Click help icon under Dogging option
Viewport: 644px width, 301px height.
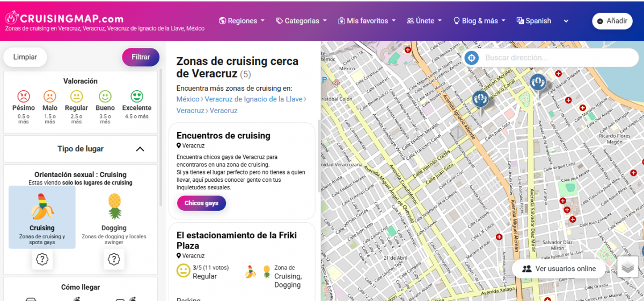(x=114, y=259)
